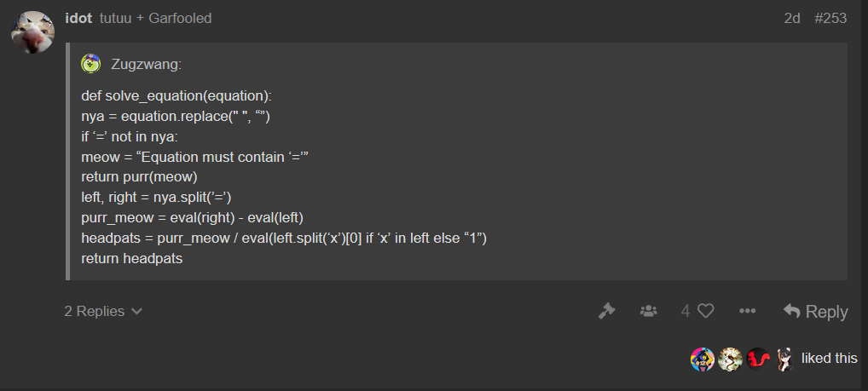
Task: Click the group people icon
Action: [x=648, y=312]
